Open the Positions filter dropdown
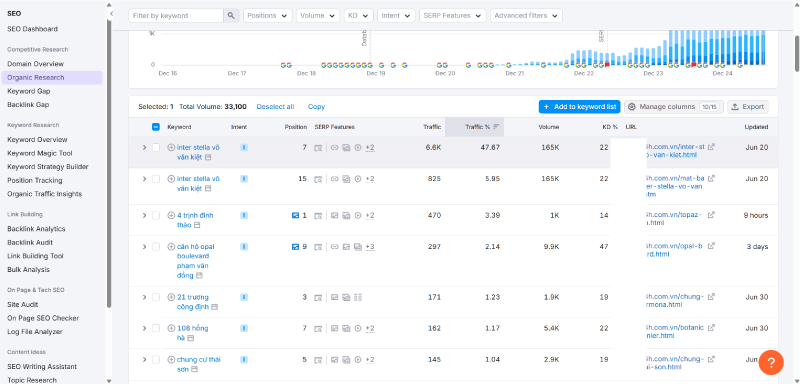This screenshot has height=384, width=800. coord(268,16)
